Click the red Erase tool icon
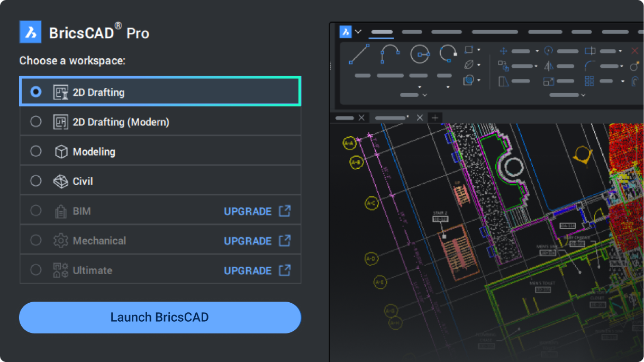Image resolution: width=644 pixels, height=362 pixels. pos(634,51)
